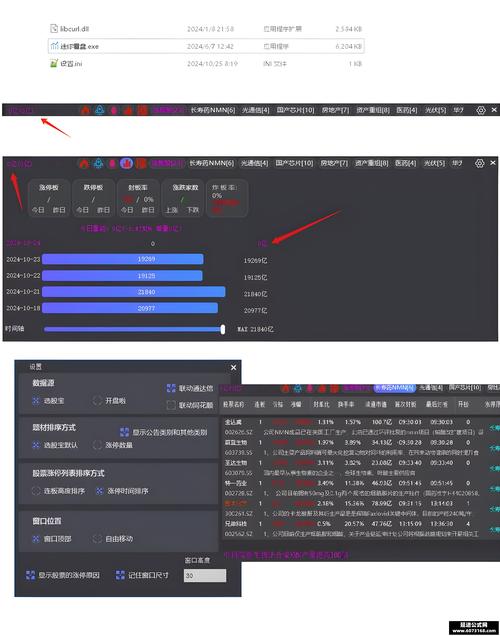Toggle the 显示股票的涨停原因 checkbox
Image resolution: width=500 pixels, height=636 pixels.
[30, 575]
